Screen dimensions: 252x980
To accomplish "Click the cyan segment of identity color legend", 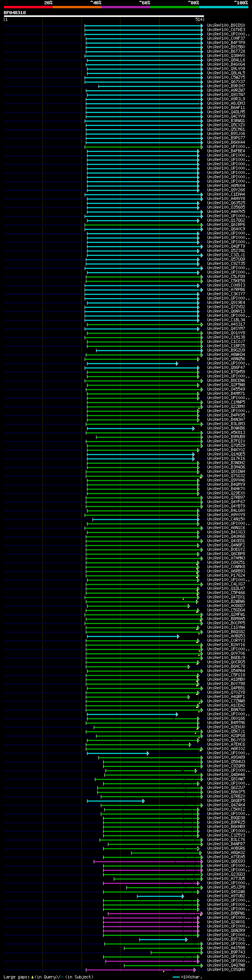I will [223, 7].
